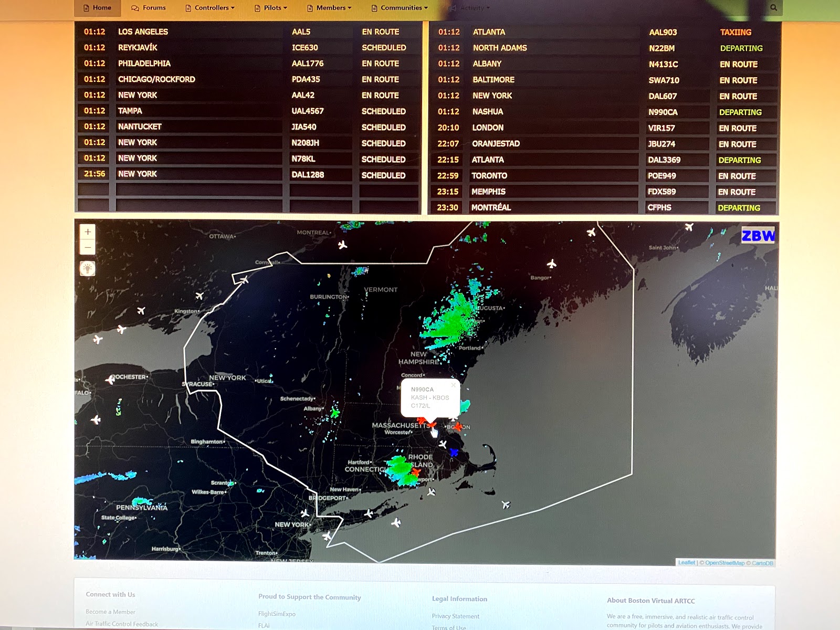The image size is (840, 630).
Task: Select the DAL1288 New York flight
Action: [x=248, y=174]
